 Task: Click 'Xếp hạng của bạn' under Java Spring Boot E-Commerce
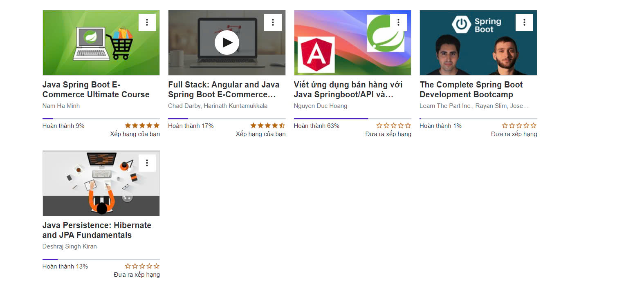click(135, 134)
